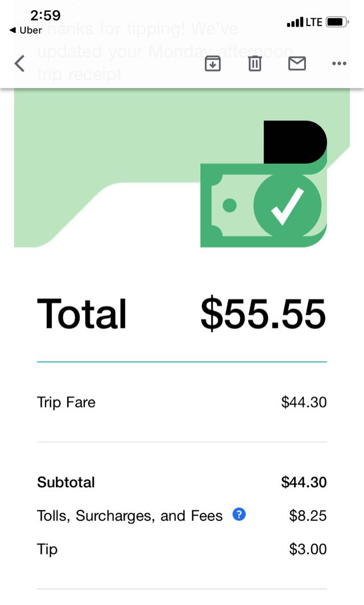364x605 pixels.
Task: Tap the $3.00 tip amount
Action: pyautogui.click(x=308, y=549)
